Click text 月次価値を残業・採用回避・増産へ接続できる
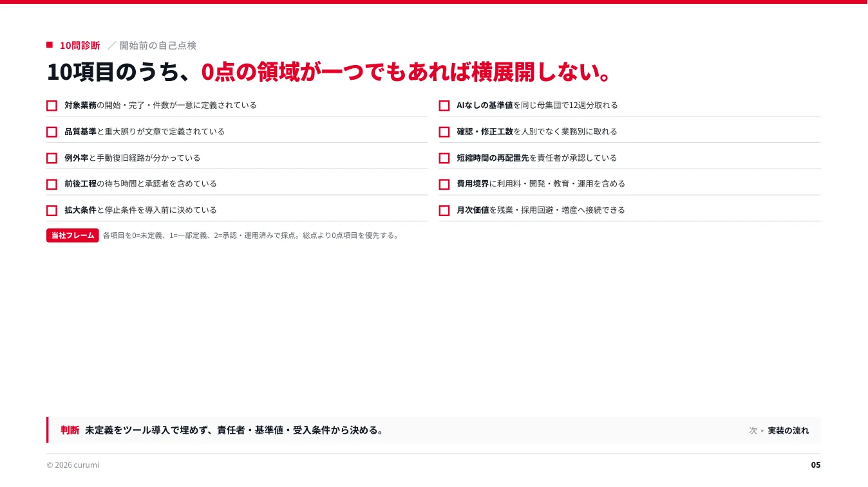 (x=541, y=210)
